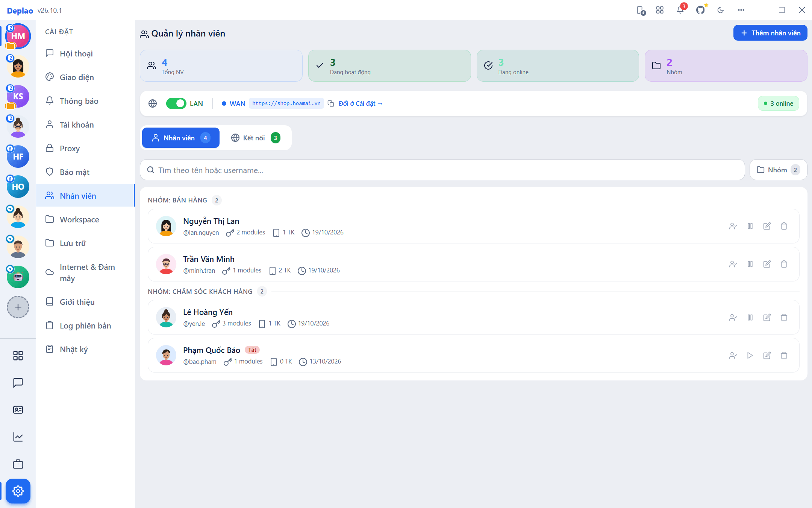
Task: Open permissions icon for Nguyễn Thị Lan
Action: coord(733,226)
